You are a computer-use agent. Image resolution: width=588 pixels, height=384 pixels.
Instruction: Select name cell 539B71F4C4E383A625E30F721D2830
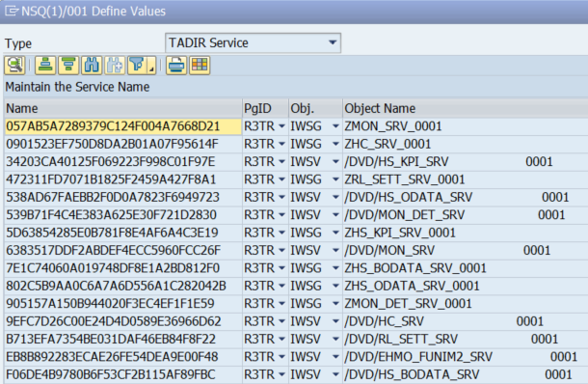click(x=123, y=215)
